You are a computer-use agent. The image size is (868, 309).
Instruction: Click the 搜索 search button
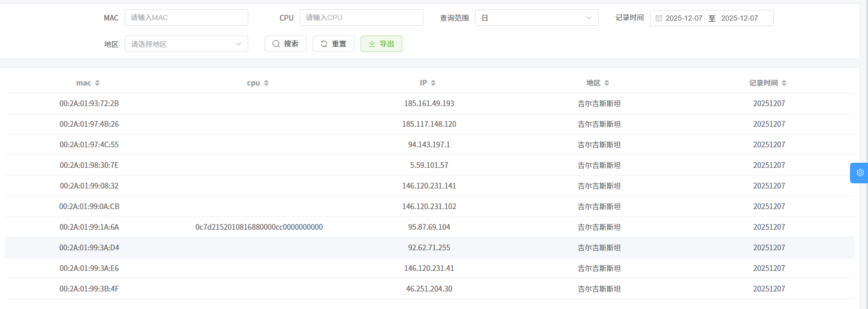click(x=285, y=44)
